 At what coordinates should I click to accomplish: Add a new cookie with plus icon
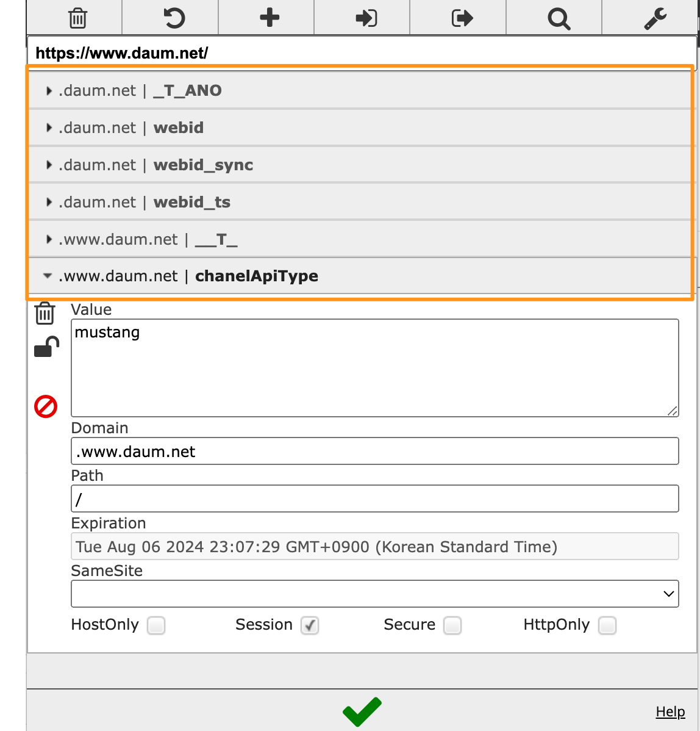270,18
